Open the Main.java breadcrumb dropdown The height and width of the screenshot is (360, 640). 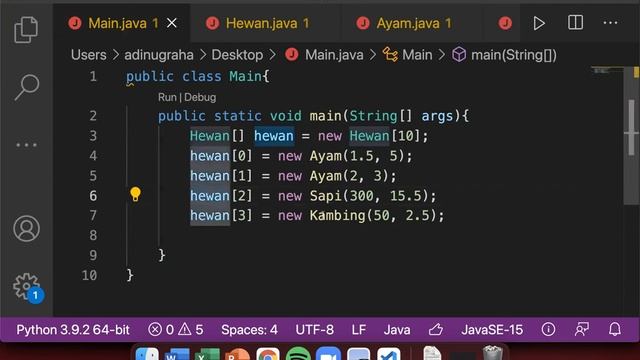click(324, 55)
